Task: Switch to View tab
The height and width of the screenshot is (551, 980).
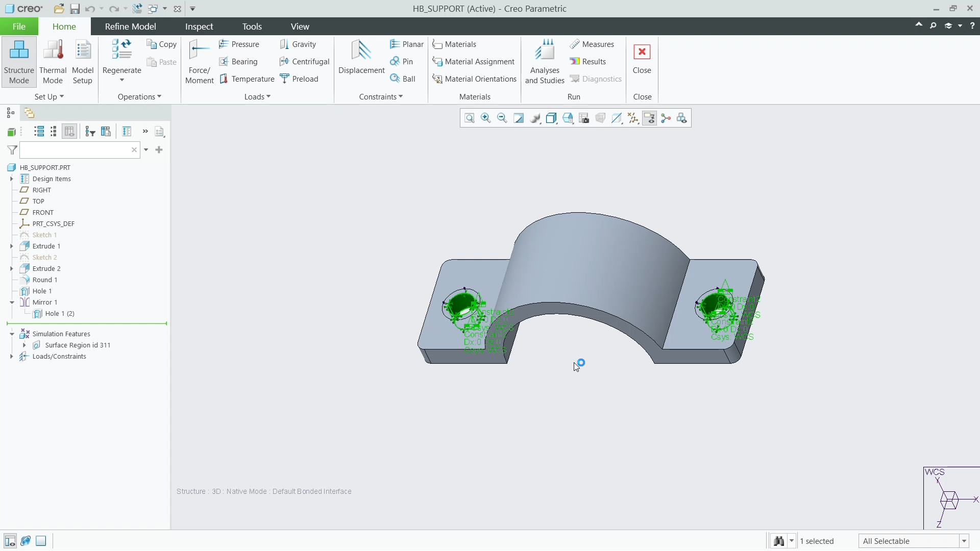Action: tap(300, 27)
